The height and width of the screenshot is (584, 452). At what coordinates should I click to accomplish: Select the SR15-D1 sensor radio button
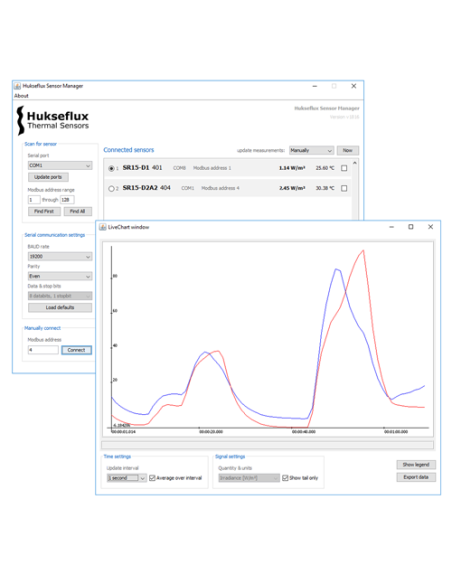point(111,168)
